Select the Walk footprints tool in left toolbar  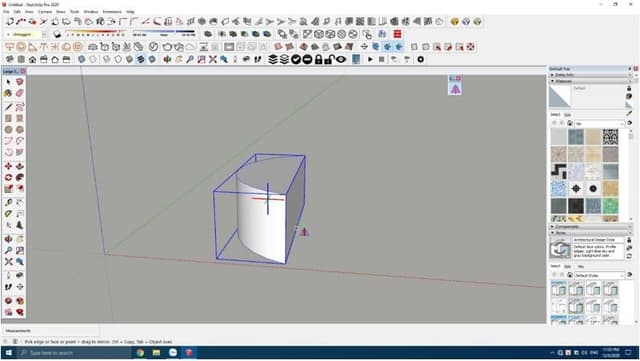click(9, 287)
